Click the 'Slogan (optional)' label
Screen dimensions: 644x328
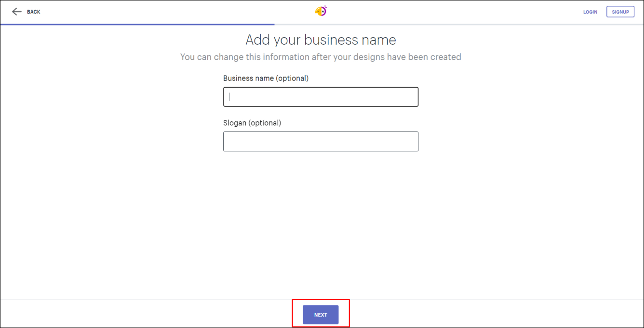point(252,123)
